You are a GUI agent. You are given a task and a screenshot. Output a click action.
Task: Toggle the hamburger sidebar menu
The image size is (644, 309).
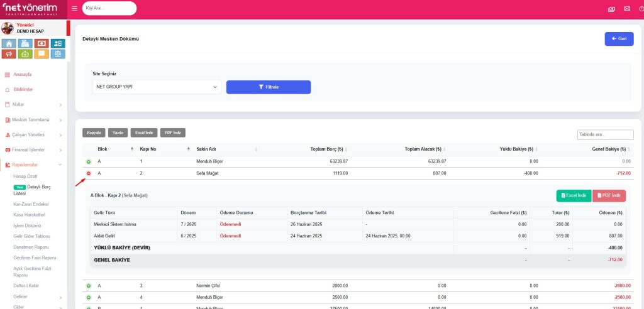pyautogui.click(x=75, y=8)
